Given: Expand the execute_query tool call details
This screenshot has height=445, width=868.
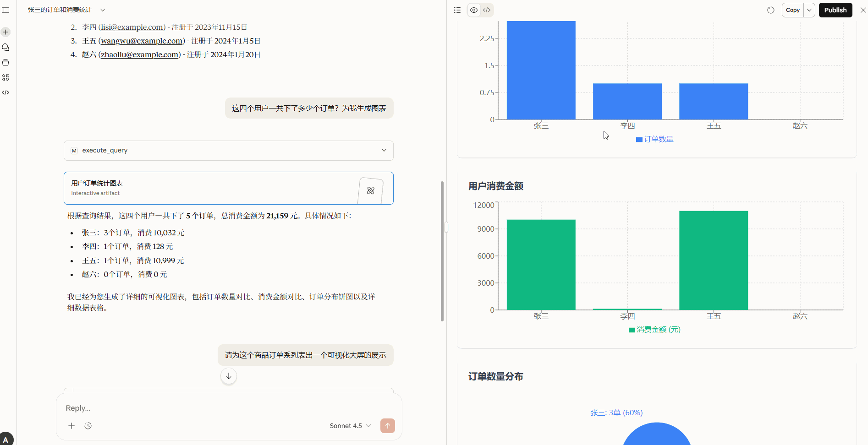Looking at the screenshot, I should [384, 150].
